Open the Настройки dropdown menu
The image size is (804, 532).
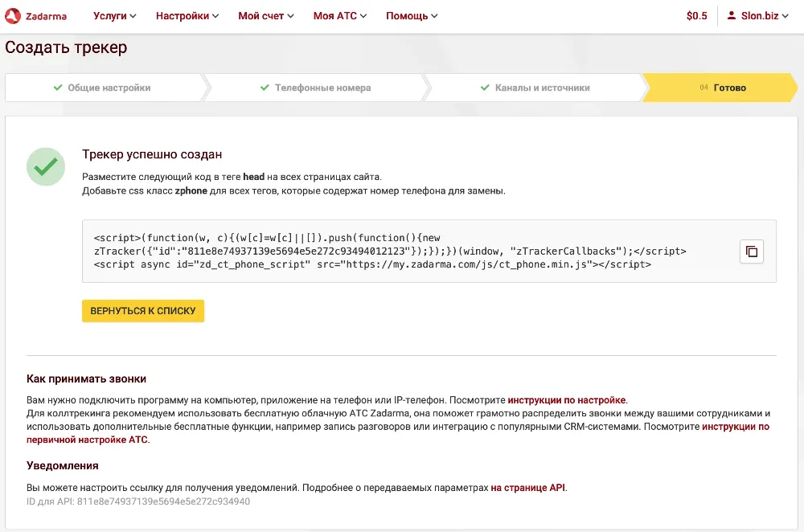(187, 16)
